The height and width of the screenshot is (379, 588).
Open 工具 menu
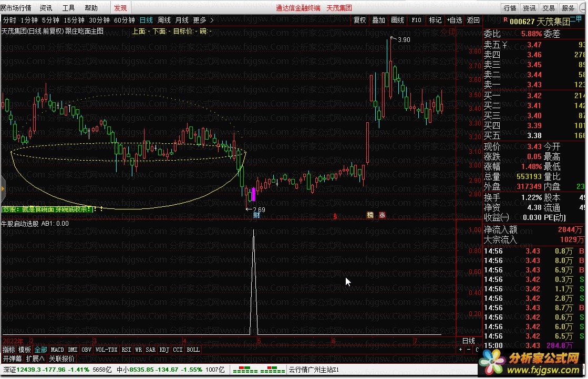pyautogui.click(x=68, y=8)
